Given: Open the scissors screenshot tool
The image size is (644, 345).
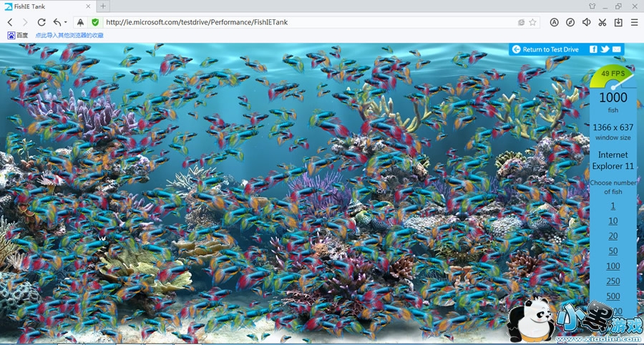Looking at the screenshot, I should click(602, 22).
